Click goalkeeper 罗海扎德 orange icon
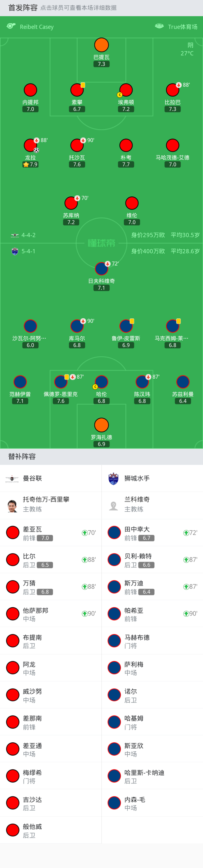Image resolution: width=203 pixels, height=868 pixels. tap(101, 425)
